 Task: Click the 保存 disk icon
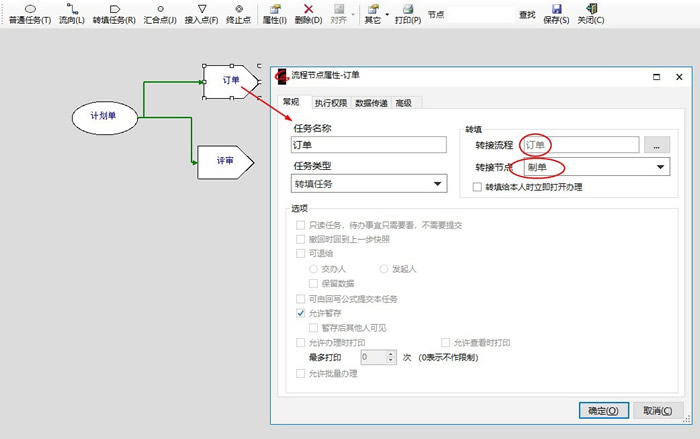556,13
